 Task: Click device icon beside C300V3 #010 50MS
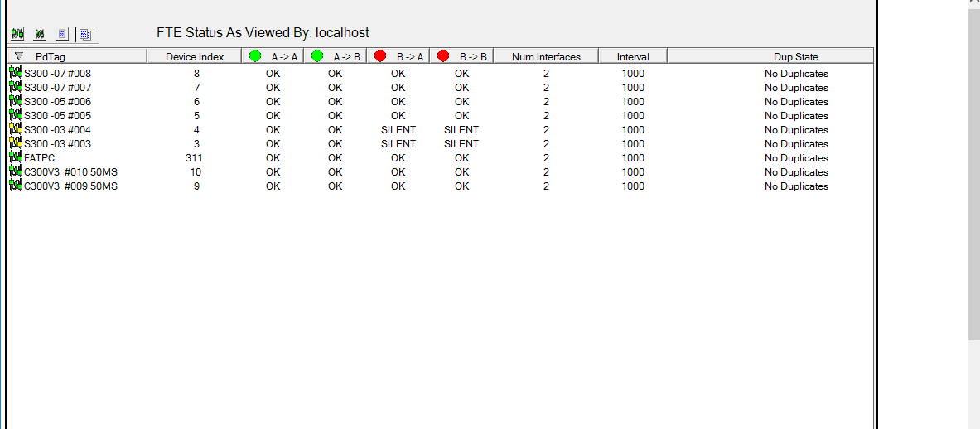point(16,171)
